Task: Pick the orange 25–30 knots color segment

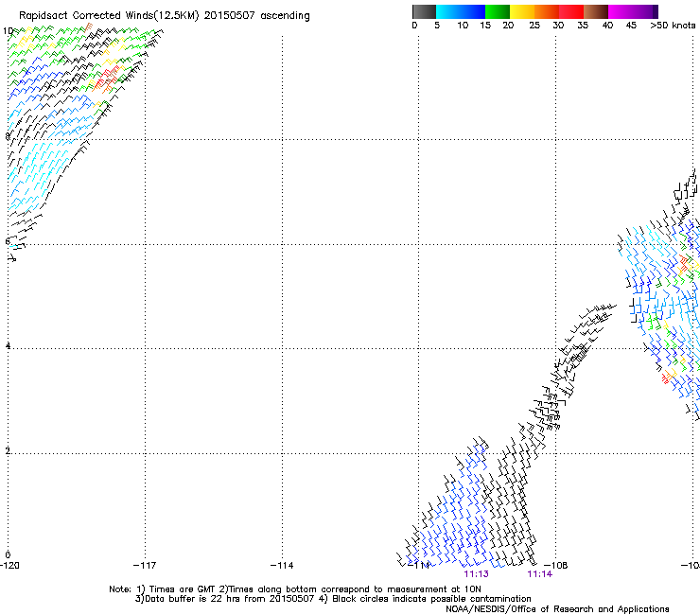Action: tap(547, 11)
